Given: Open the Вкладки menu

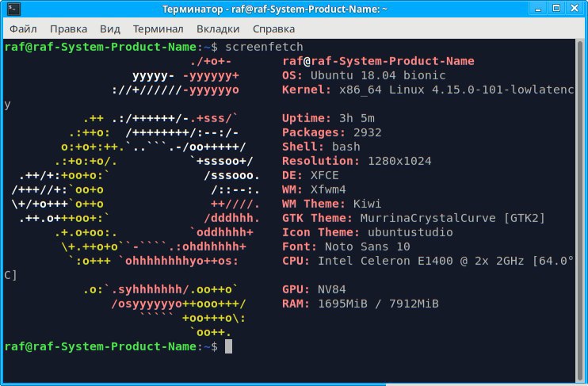Looking at the screenshot, I should [x=218, y=29].
